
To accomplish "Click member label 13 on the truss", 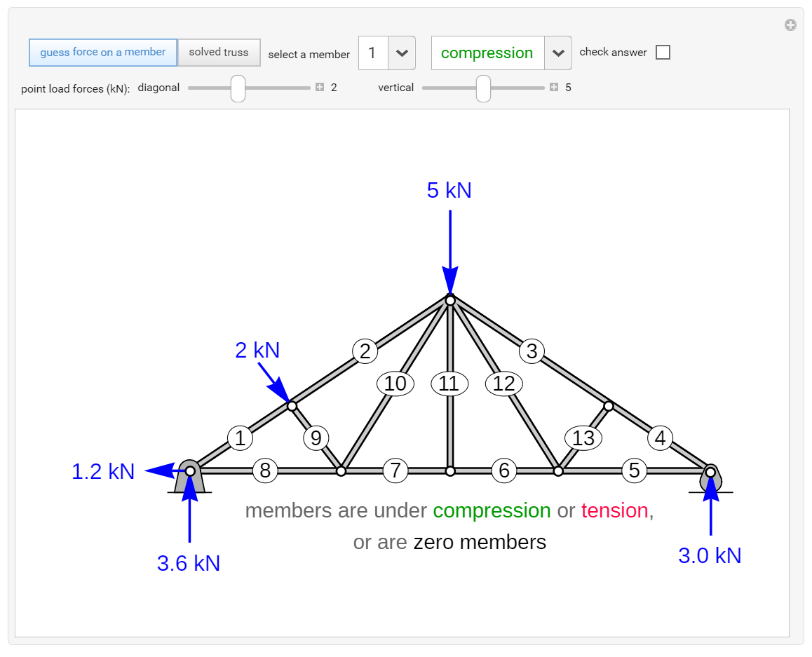I will pyautogui.click(x=583, y=438).
